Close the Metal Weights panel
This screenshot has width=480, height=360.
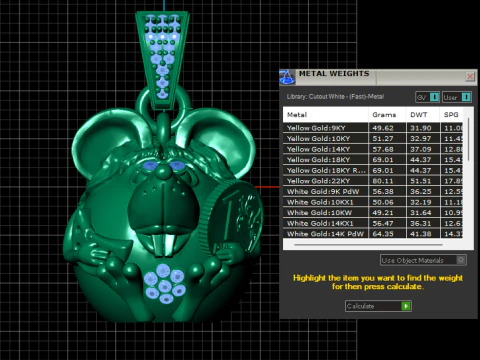point(470,77)
